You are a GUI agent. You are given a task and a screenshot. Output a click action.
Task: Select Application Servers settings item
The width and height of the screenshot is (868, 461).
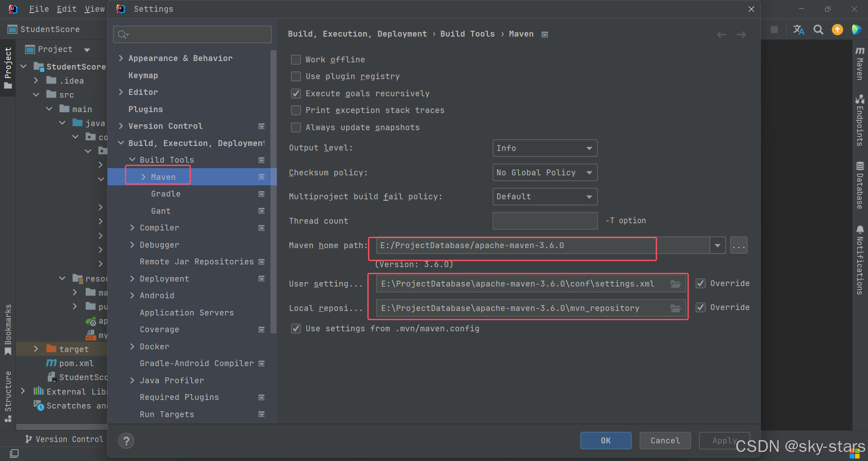187,313
